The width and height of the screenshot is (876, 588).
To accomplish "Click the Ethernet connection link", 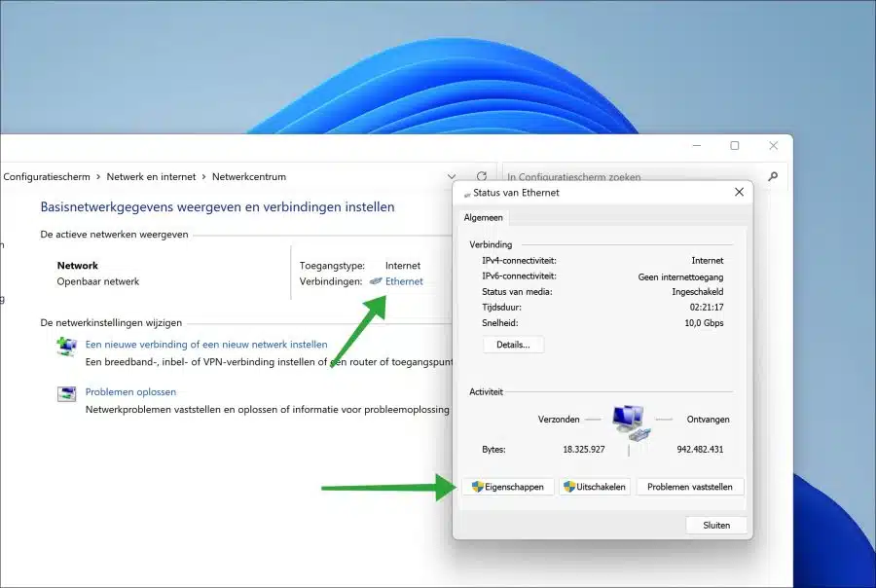I will pos(404,281).
